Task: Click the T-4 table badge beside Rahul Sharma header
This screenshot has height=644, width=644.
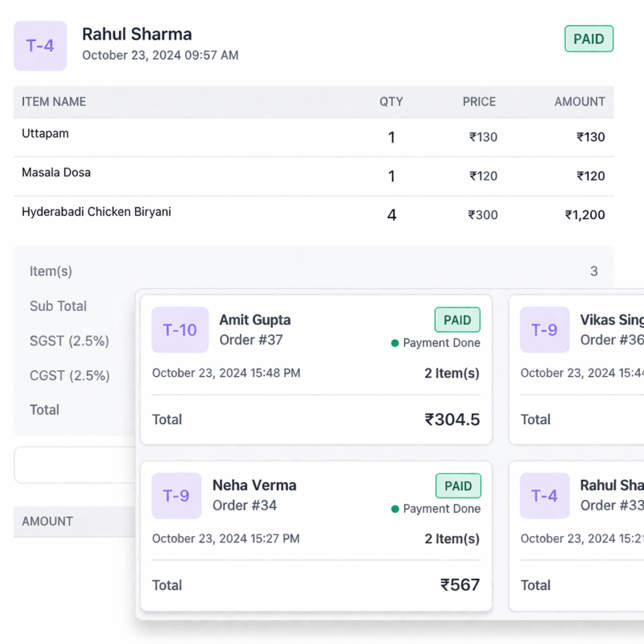Action: click(x=40, y=46)
